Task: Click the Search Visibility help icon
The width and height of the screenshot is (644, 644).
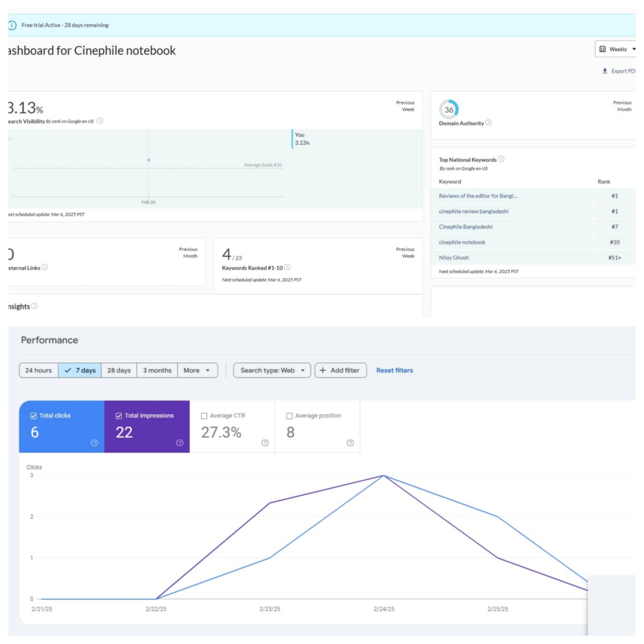Action: point(100,121)
